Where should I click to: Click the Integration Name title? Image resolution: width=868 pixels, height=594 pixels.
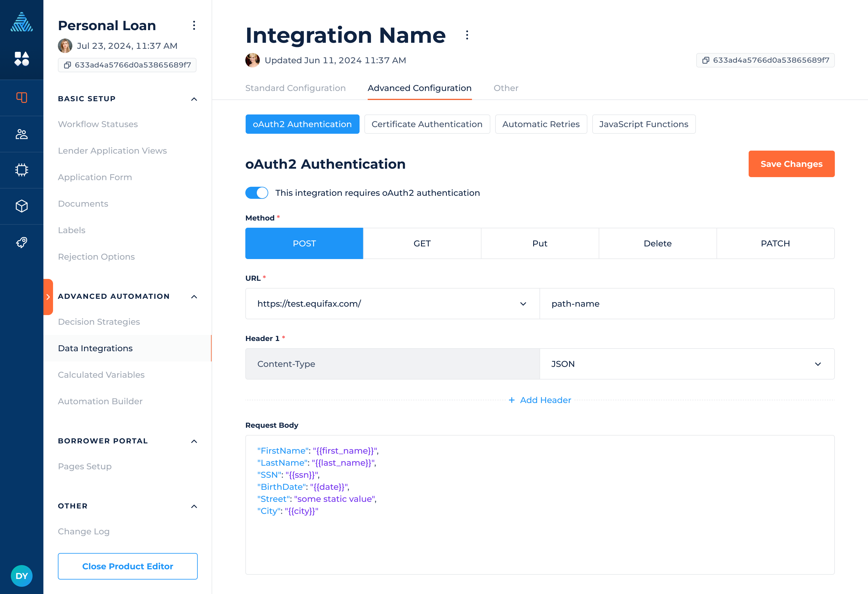click(345, 35)
